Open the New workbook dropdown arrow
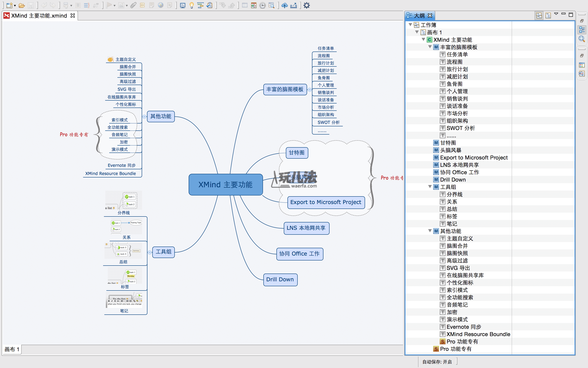Screen dimensions: 588x368 15,6
